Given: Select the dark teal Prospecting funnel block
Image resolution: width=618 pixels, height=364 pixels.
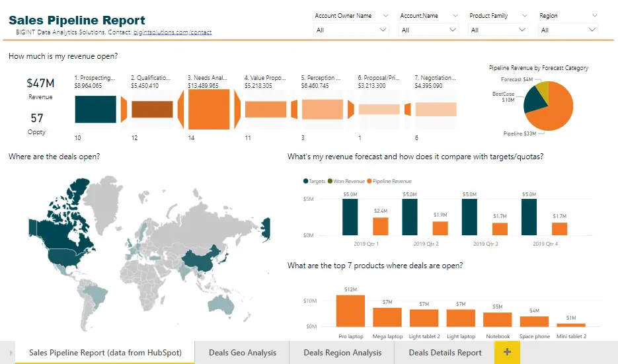Looking at the screenshot, I should point(96,109).
